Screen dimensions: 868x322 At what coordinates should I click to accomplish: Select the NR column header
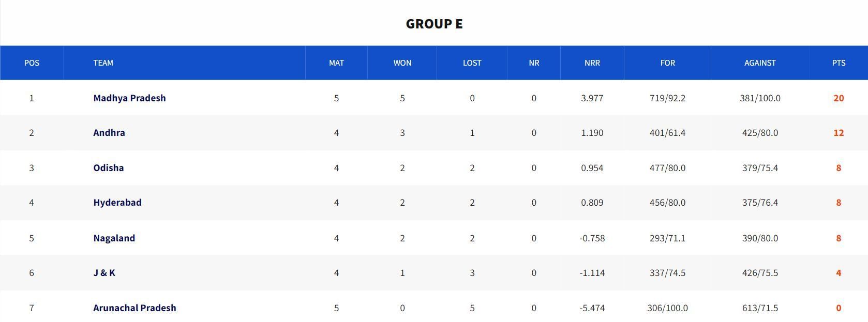click(534, 63)
